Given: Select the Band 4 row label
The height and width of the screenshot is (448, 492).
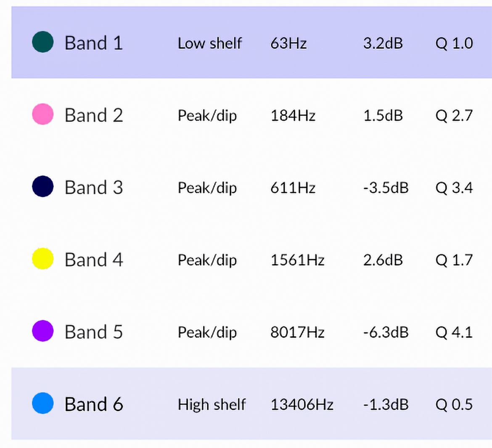Looking at the screenshot, I should coord(93,260).
